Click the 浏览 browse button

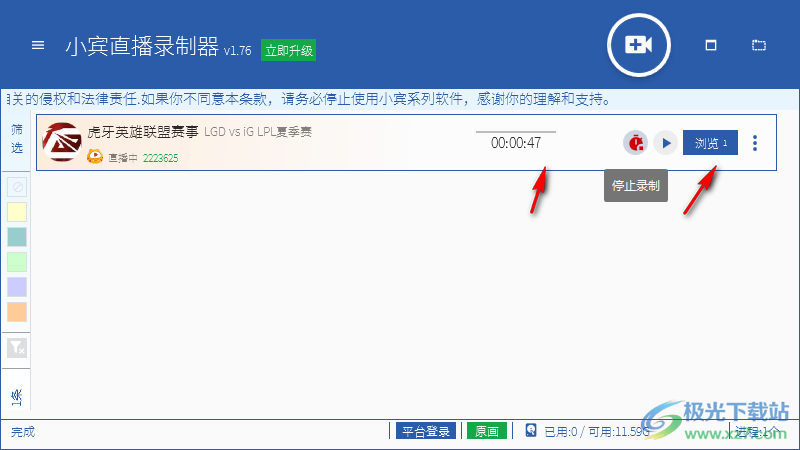click(x=710, y=143)
